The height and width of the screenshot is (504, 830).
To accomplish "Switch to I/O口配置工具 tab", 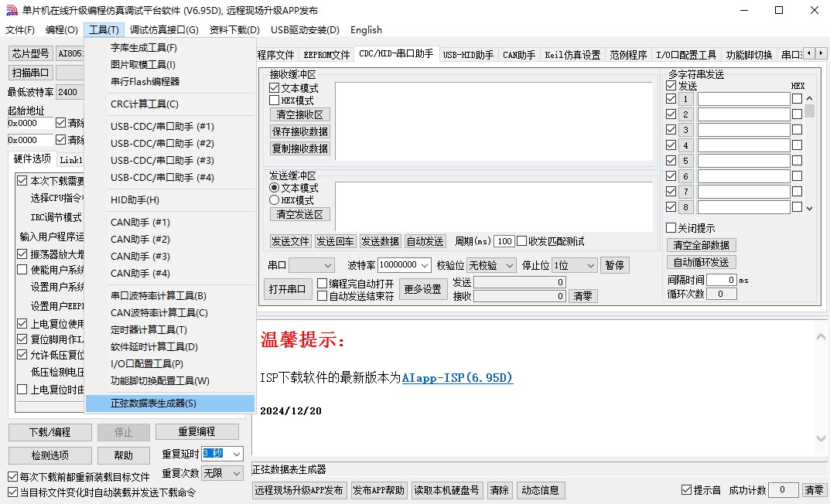I will tap(686, 55).
